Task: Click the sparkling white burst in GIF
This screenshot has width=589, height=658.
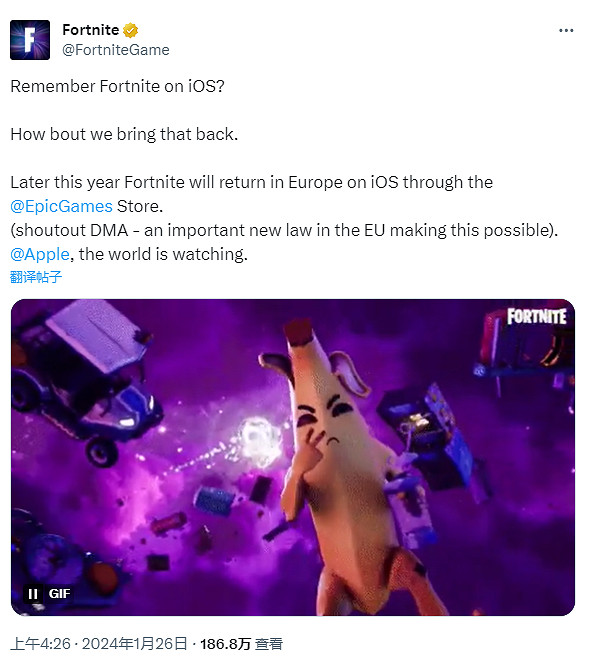Action: coord(256,441)
